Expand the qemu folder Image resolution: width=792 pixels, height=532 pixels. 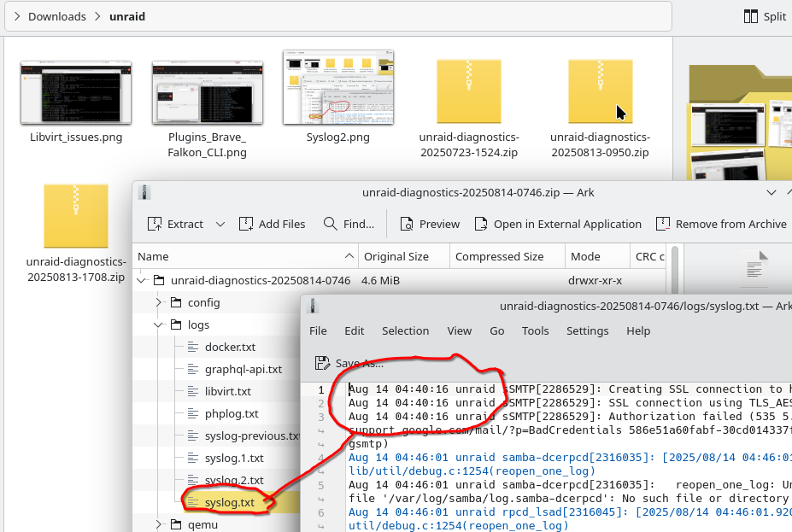159,525
